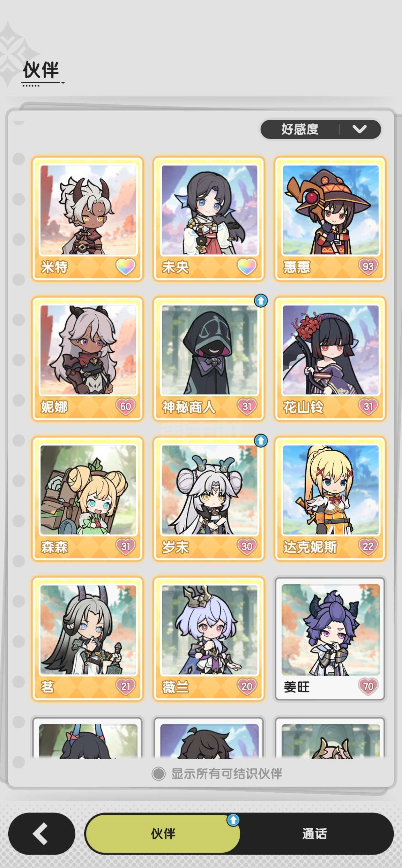The image size is (402, 868).
Task: Go back using the left arrow button
Action: click(x=41, y=834)
